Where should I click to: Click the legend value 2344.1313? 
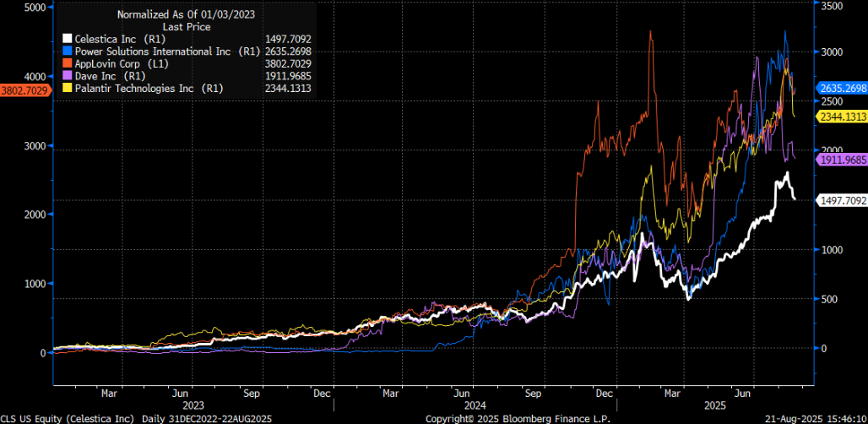[289, 89]
